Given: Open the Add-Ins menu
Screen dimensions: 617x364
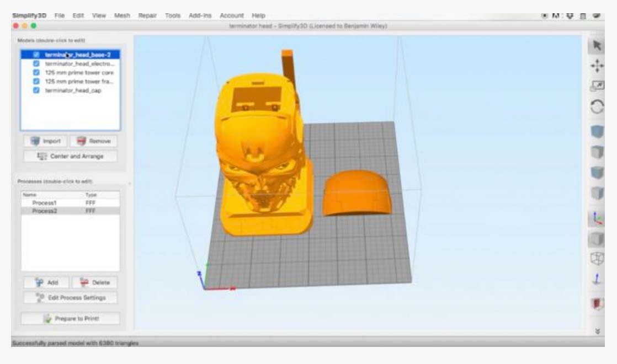Looking at the screenshot, I should [200, 16].
